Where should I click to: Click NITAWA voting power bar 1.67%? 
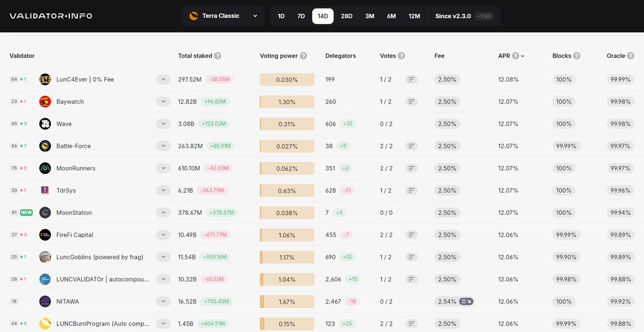point(287,301)
